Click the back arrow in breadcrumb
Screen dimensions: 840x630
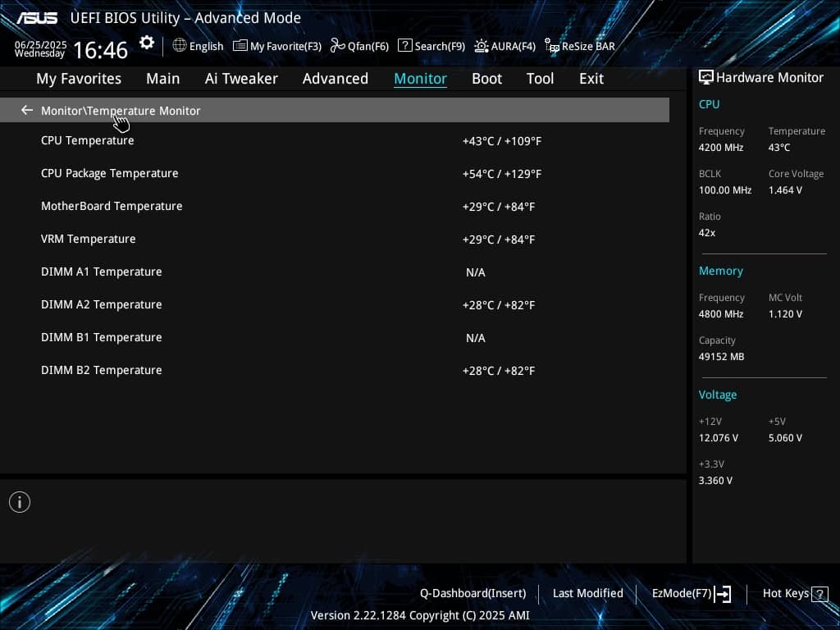pos(27,110)
